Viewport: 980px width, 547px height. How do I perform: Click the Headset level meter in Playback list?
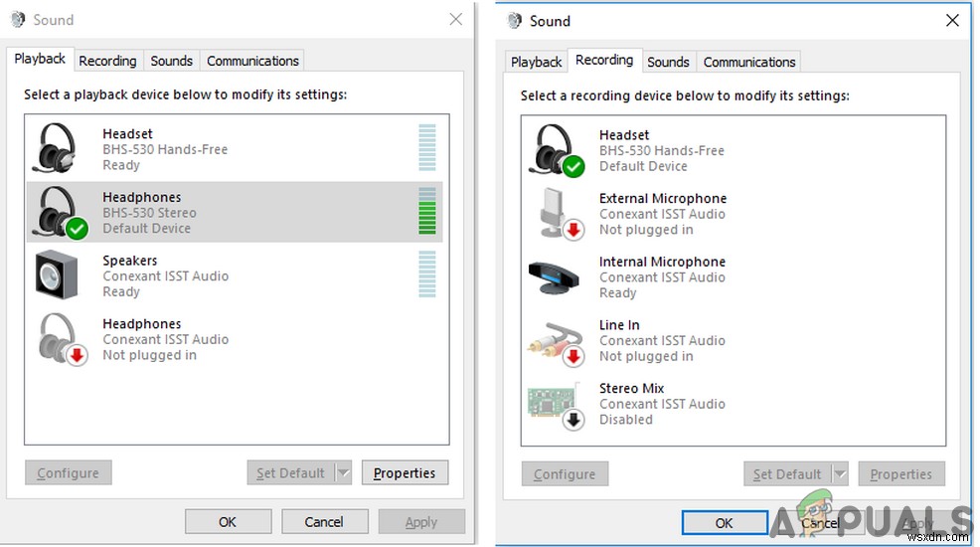tap(427, 148)
